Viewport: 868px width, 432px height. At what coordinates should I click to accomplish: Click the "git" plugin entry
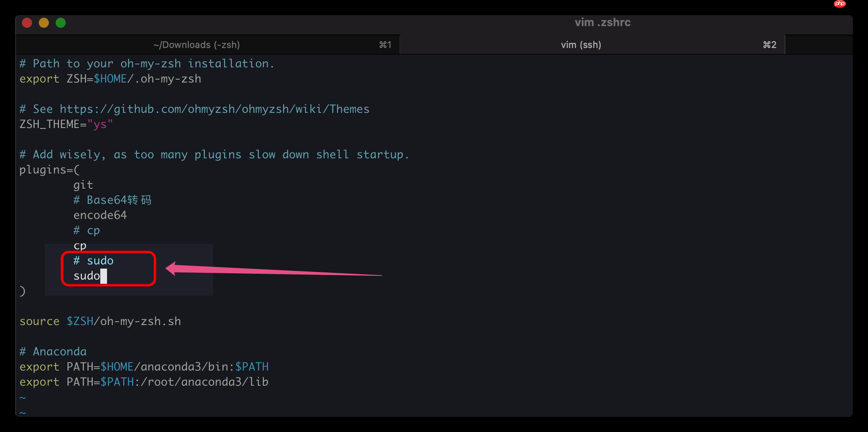click(83, 184)
